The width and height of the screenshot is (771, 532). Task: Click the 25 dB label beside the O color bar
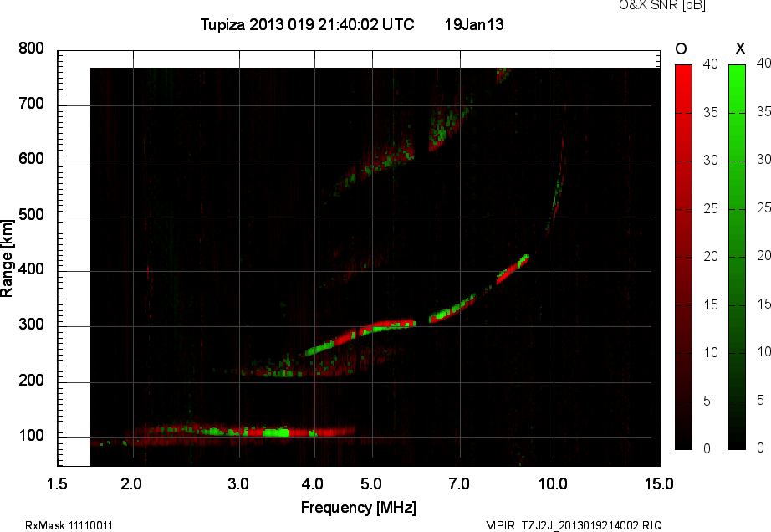coord(710,209)
